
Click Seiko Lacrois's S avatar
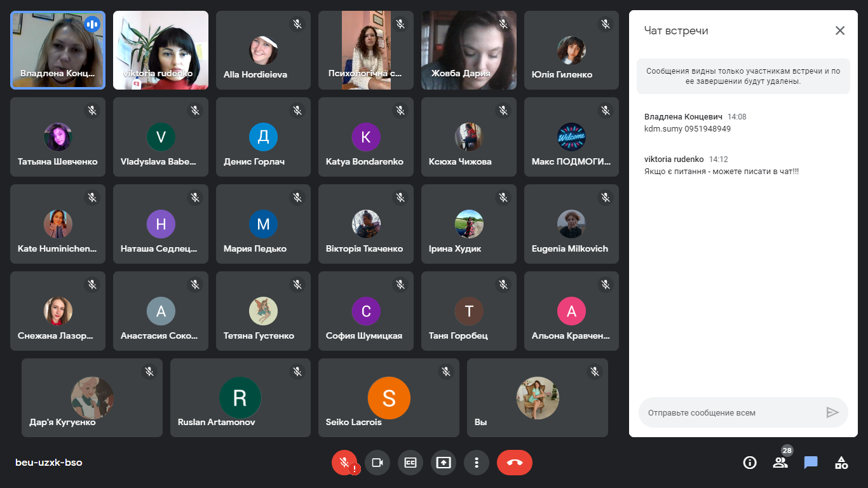(x=389, y=398)
